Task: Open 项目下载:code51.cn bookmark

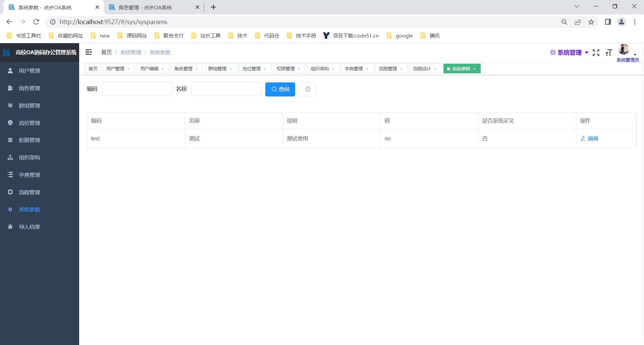Action: [351, 36]
